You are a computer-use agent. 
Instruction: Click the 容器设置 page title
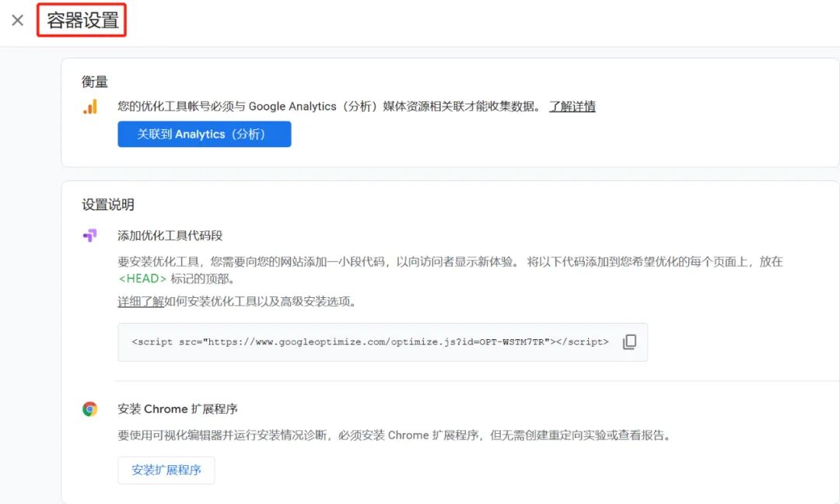tap(82, 21)
